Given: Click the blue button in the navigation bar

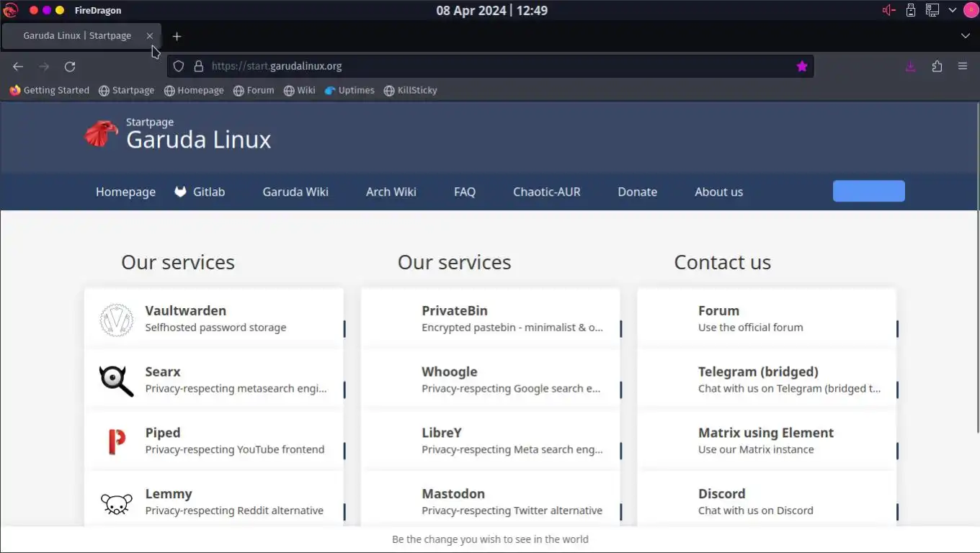Looking at the screenshot, I should 869,191.
